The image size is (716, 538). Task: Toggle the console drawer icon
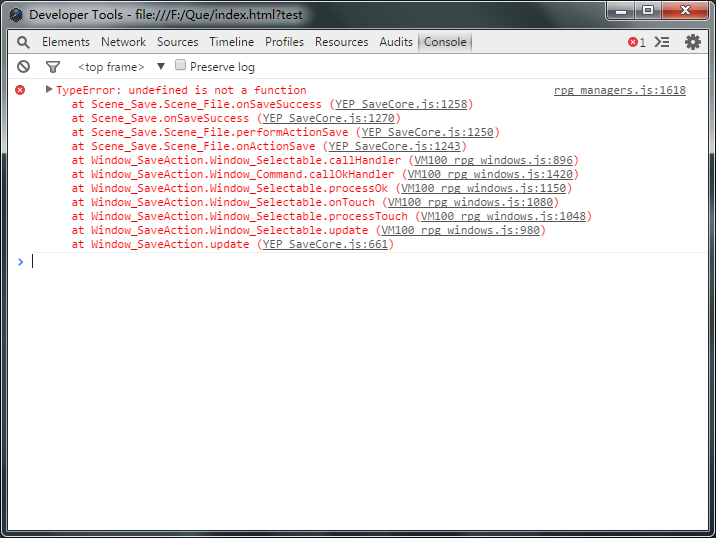[x=662, y=42]
